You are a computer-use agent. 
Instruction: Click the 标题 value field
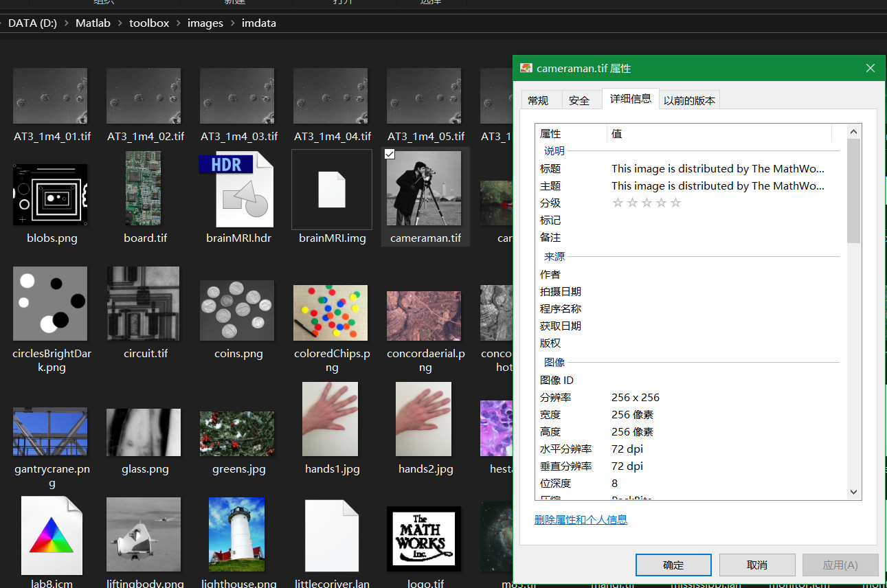718,168
